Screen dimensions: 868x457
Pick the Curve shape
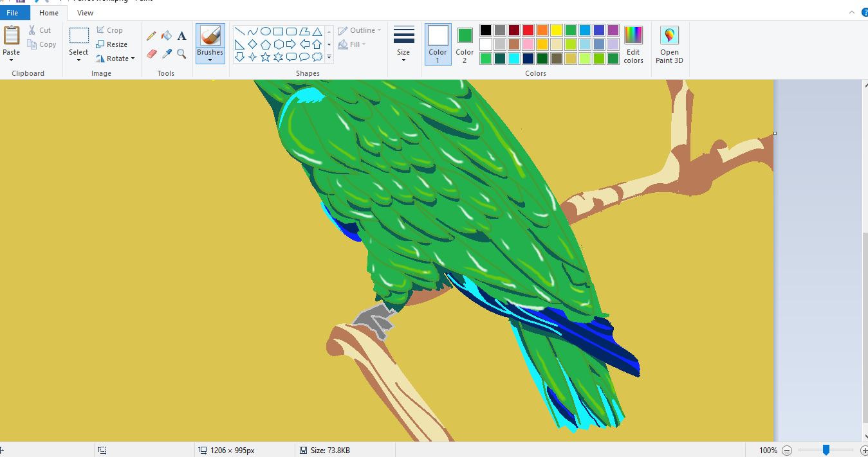[x=252, y=31]
